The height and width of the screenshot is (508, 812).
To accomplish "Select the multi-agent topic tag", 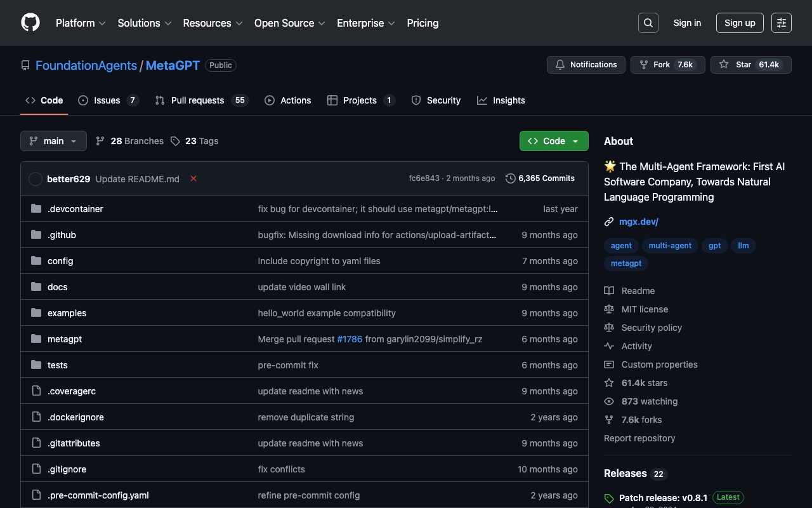I will (670, 246).
